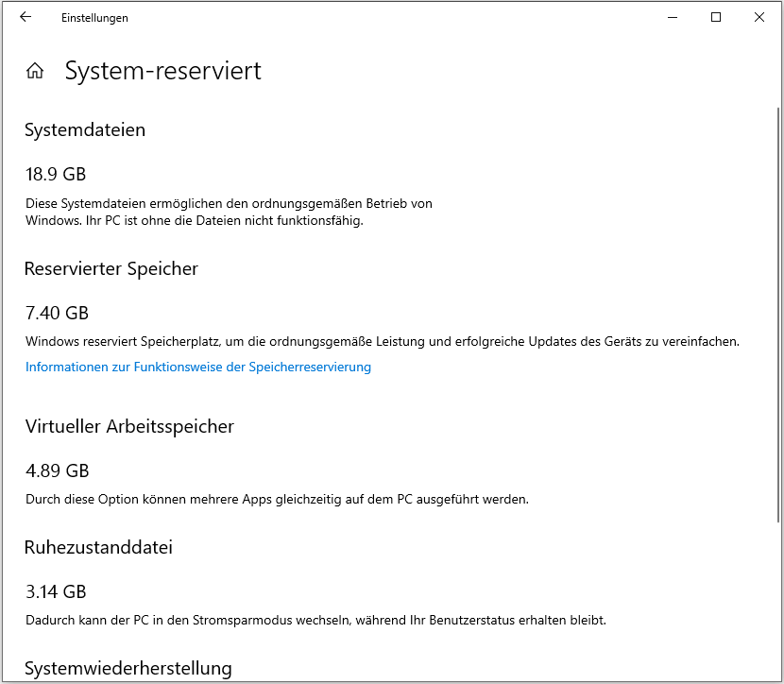Select the System-reserviert page heading
This screenshot has width=784, height=684.
point(162,71)
